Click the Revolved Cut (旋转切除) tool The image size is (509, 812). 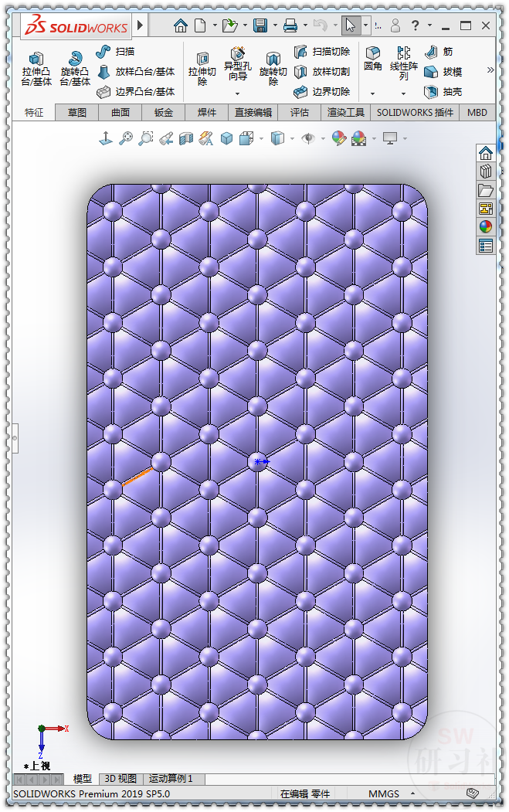coord(273,68)
